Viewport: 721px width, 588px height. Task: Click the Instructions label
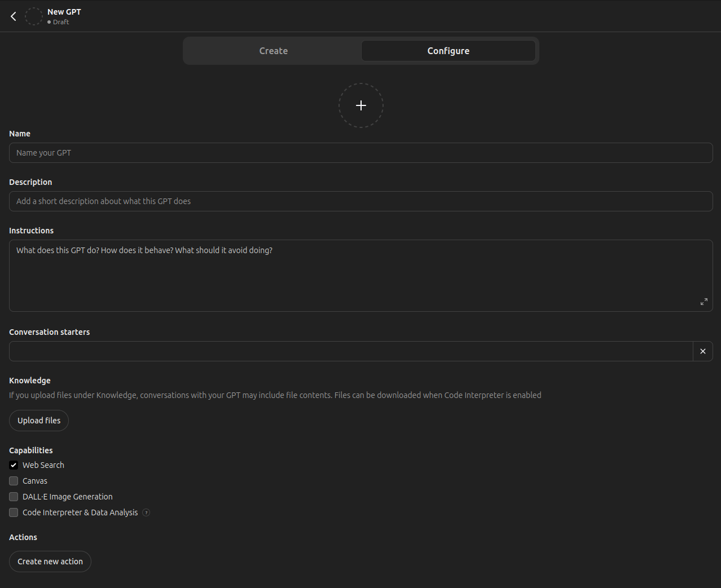[x=32, y=231]
